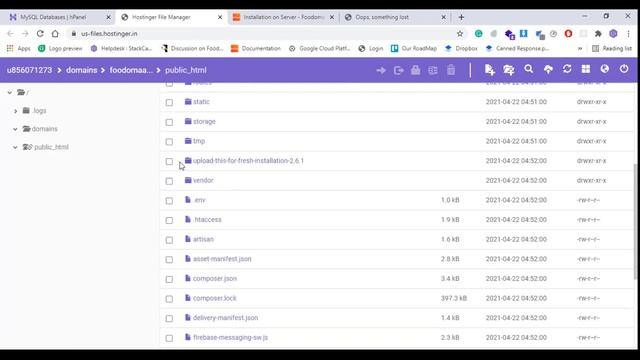Tick checkbox for storage folder
640x360 pixels.
point(169,122)
